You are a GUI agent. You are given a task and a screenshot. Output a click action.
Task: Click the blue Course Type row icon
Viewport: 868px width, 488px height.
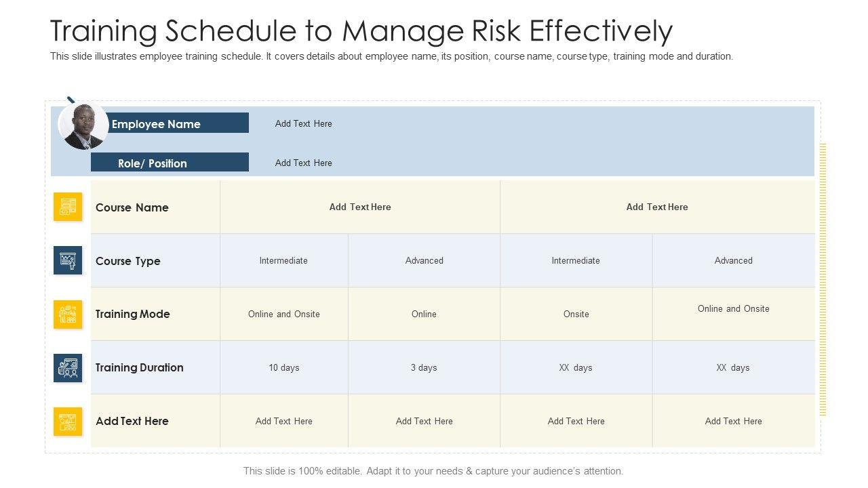pyautogui.click(x=68, y=260)
